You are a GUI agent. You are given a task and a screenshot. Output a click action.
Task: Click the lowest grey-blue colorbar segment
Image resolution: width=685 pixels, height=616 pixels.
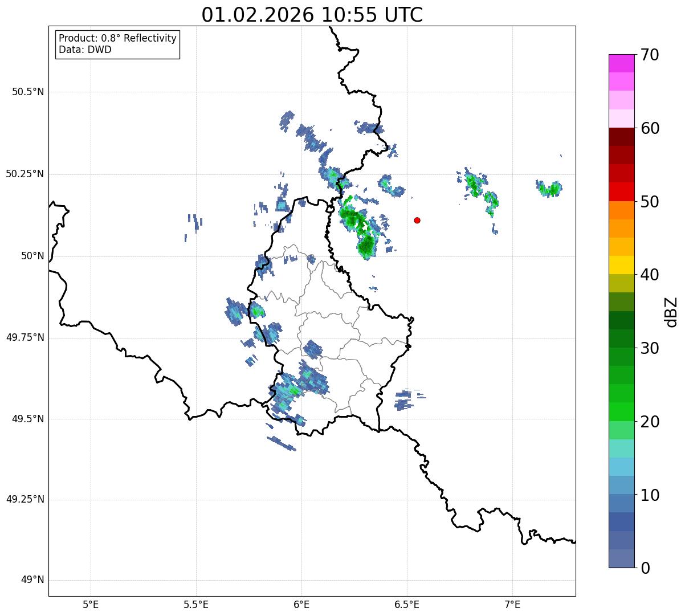pos(621,558)
